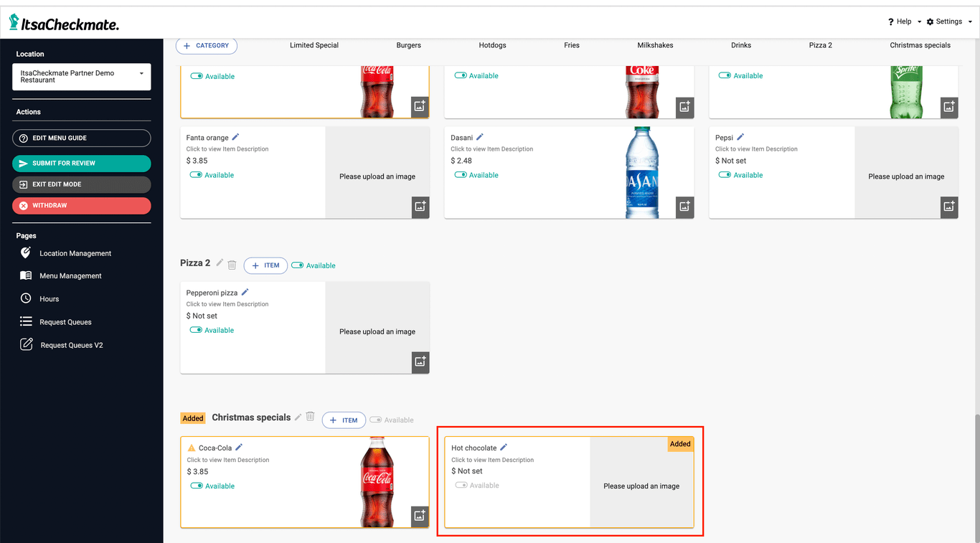
Task: Edit the Pepsi item with pencil icon
Action: coord(740,137)
